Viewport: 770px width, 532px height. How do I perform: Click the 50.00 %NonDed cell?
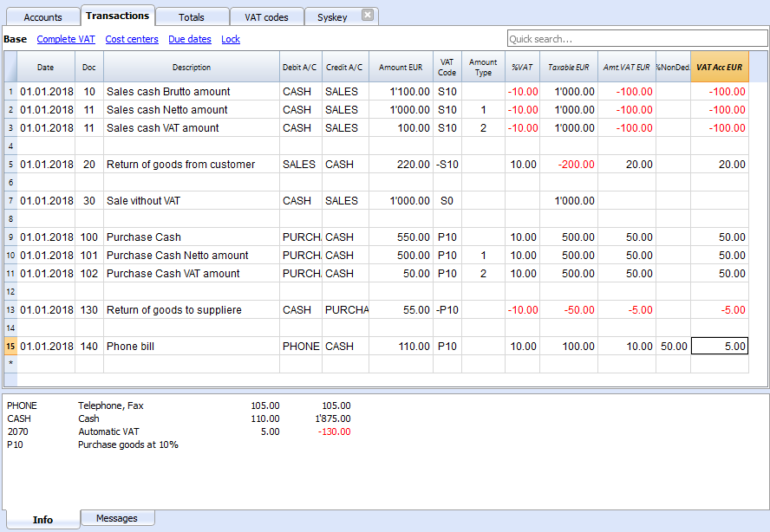tap(673, 346)
